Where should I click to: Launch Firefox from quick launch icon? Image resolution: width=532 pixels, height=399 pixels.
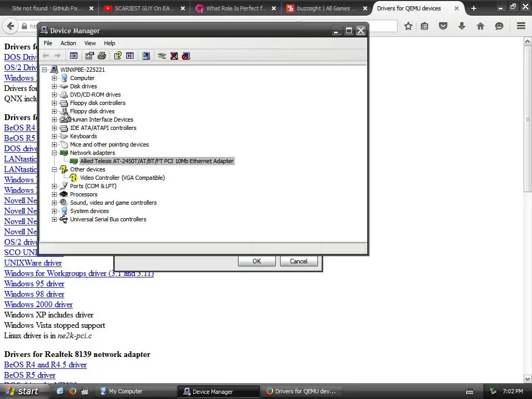73,391
